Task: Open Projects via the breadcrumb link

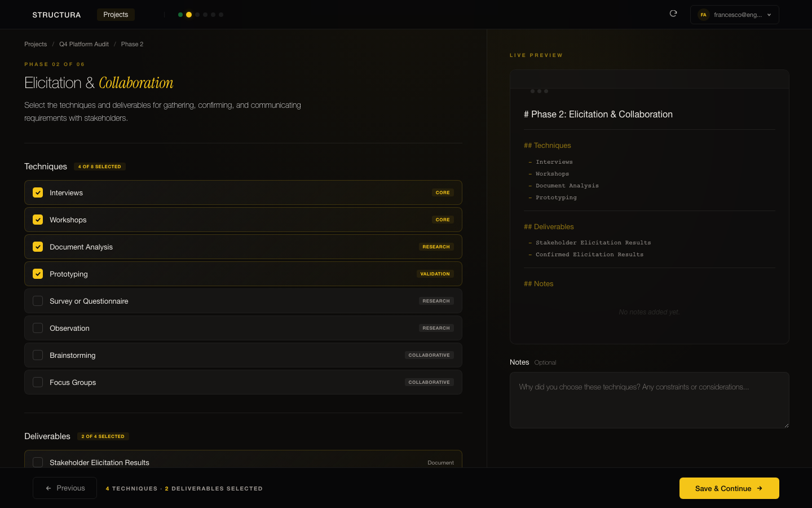Action: (36, 44)
